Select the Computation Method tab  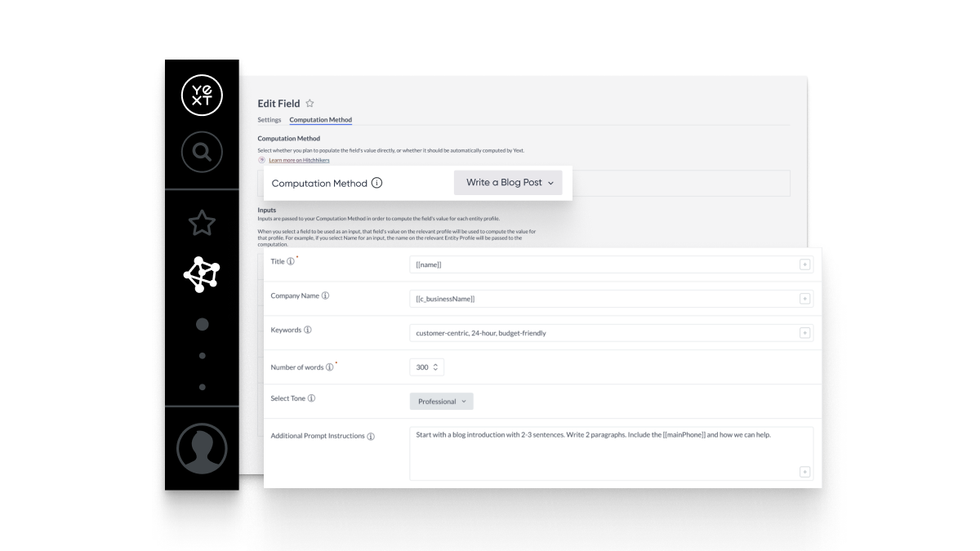click(320, 120)
